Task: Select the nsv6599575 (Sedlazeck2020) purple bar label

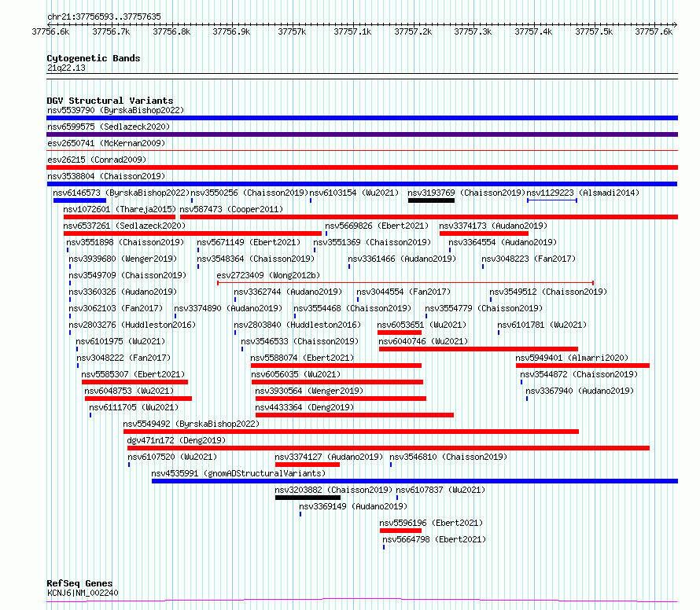Action: (109, 127)
